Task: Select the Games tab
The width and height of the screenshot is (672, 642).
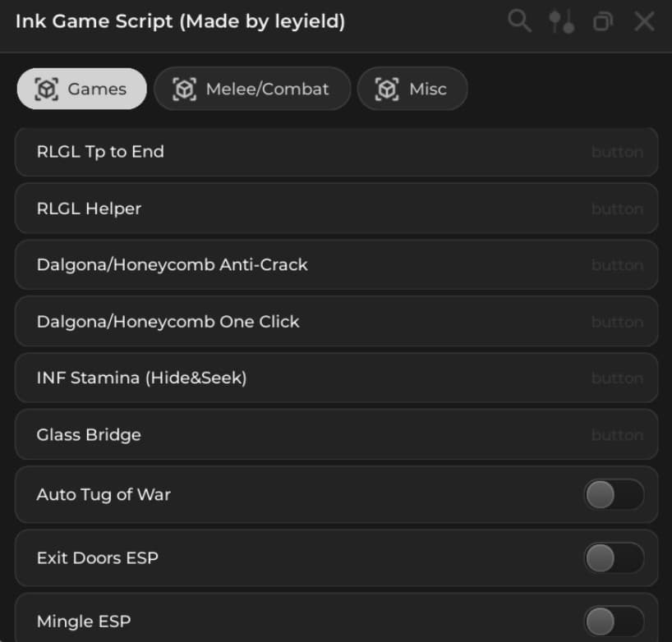Action: 81,88
